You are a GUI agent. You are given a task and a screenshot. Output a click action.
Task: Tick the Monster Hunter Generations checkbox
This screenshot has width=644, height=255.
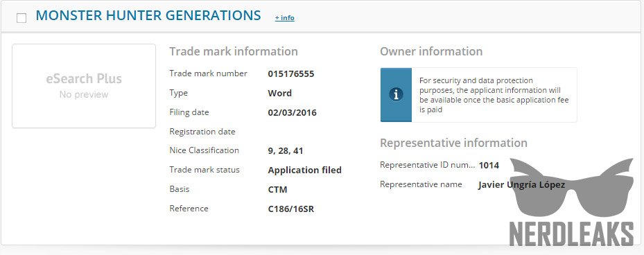21,18
